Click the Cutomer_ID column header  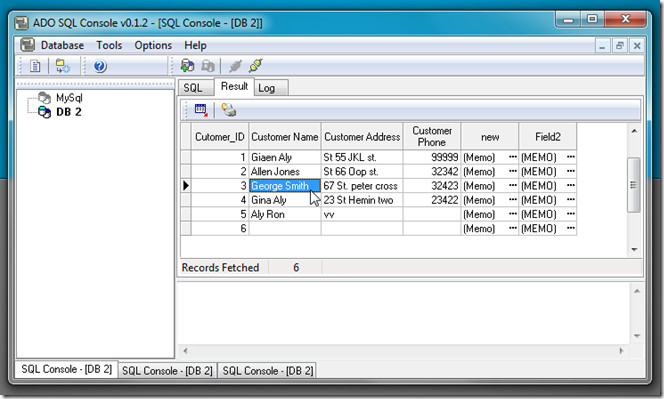point(220,137)
